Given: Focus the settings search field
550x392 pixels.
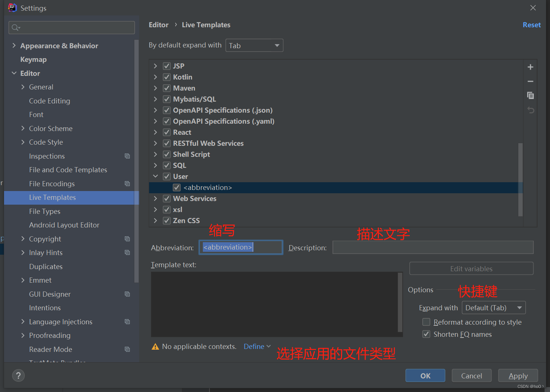Looking at the screenshot, I should 72,28.
